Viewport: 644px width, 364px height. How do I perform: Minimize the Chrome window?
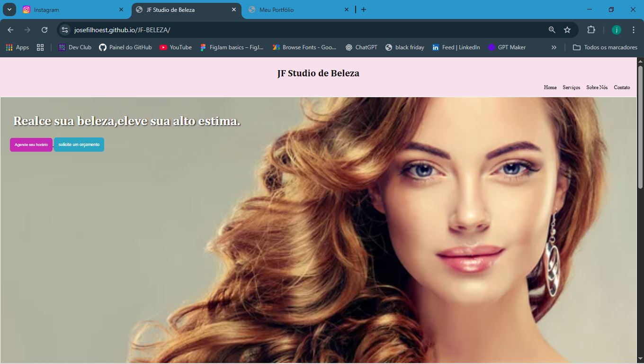coord(590,9)
